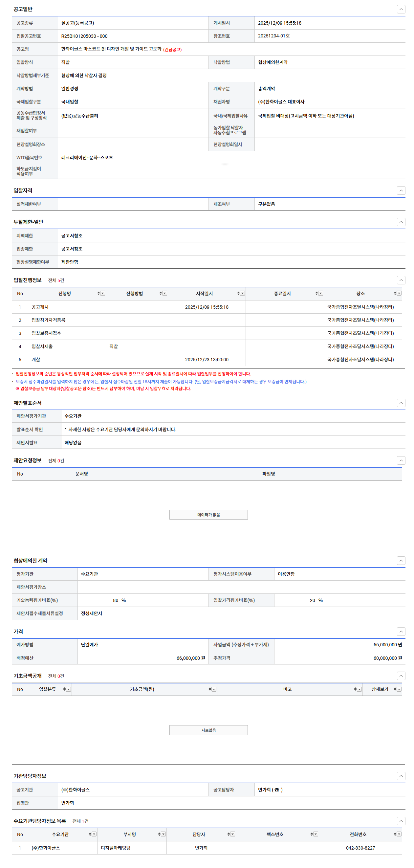Sort by the 종료일시 column sort arrows

tap(316, 293)
